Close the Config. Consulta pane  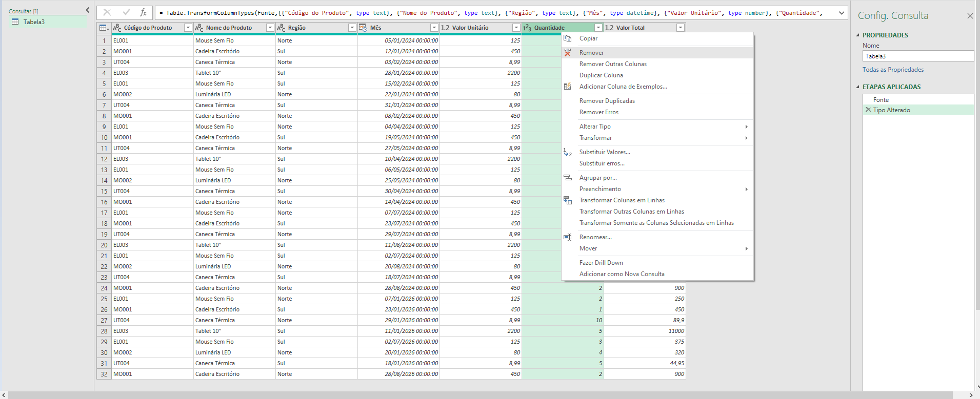click(970, 16)
